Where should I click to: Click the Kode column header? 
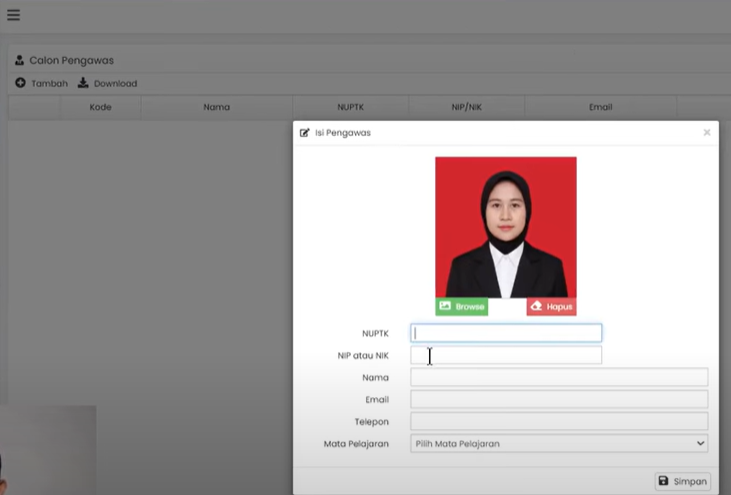point(100,107)
